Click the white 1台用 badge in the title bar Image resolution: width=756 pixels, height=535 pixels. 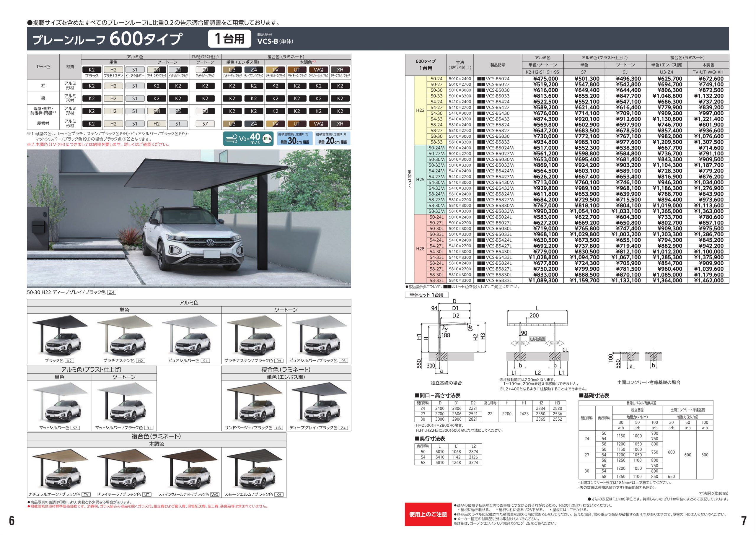[229, 38]
